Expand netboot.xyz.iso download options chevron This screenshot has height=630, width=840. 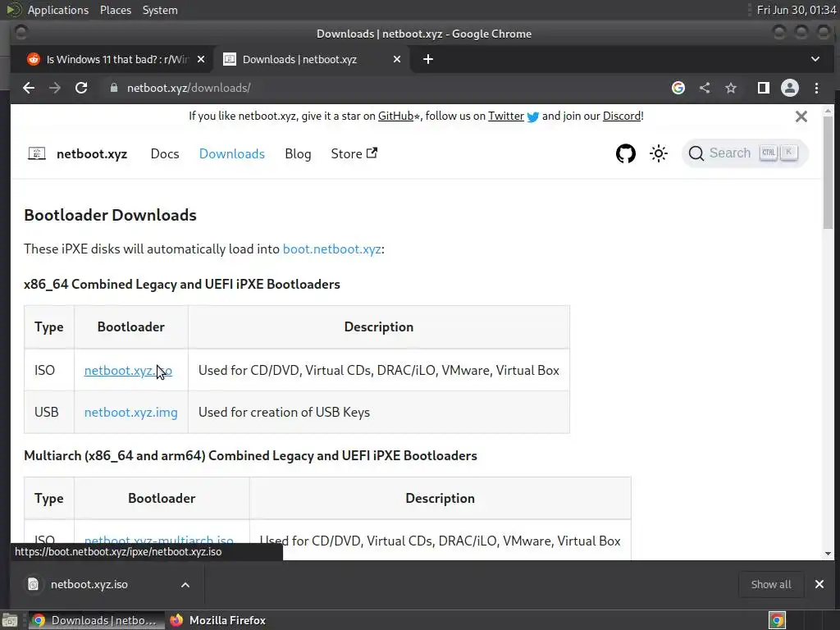[x=185, y=584]
